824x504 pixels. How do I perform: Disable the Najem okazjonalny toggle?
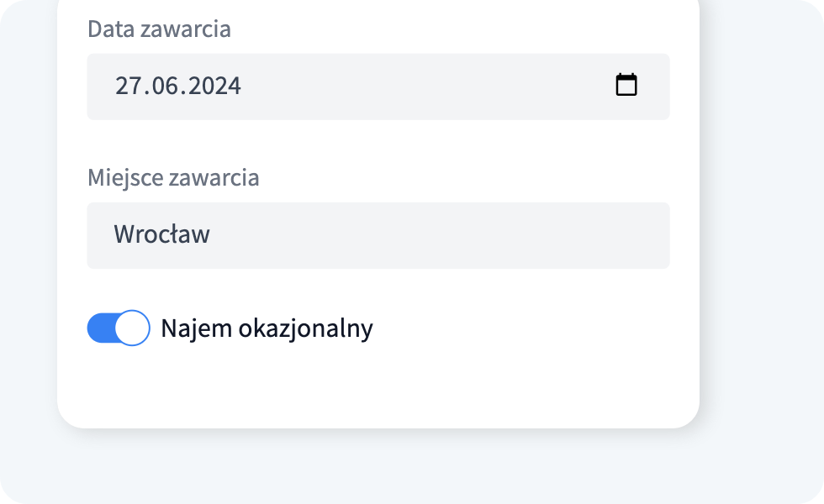pos(119,328)
